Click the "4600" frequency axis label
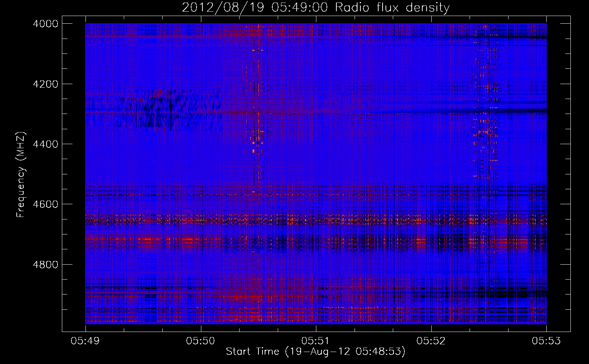The width and height of the screenshot is (589, 364). click(46, 204)
